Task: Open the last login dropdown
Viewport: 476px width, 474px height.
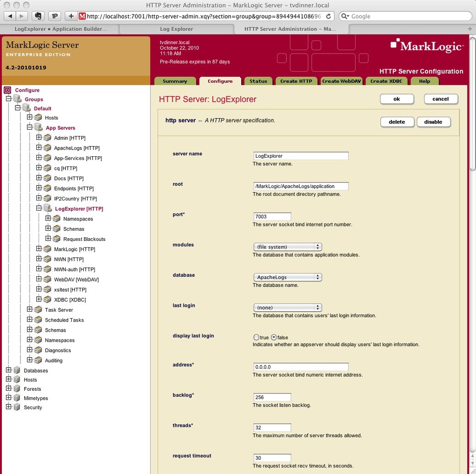Action: pos(287,307)
